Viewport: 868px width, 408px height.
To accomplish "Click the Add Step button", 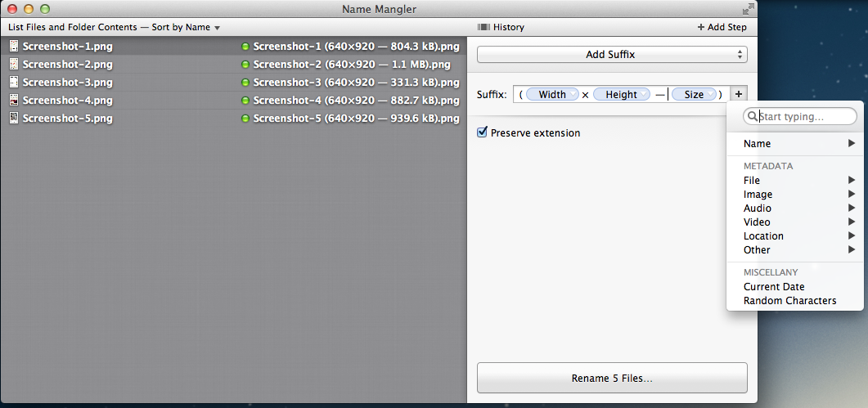I will 722,27.
